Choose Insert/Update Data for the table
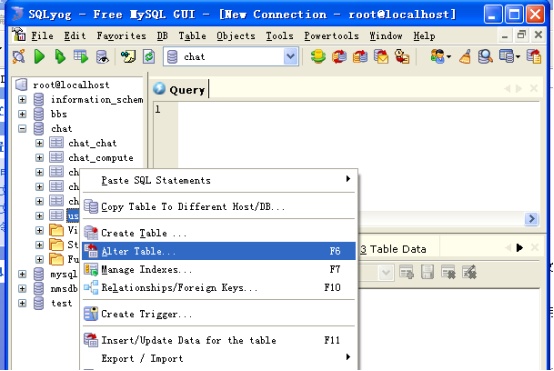Viewport: 554px width, 371px height. (219, 340)
